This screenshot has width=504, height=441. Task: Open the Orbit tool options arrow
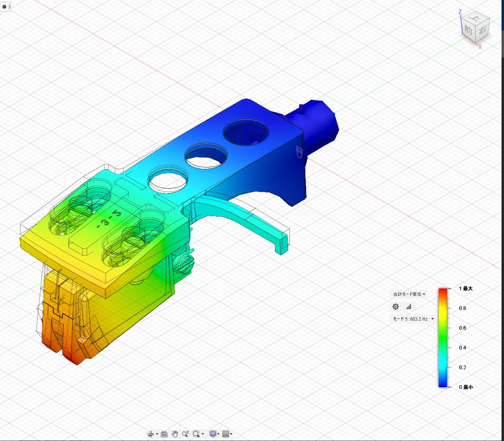pyautogui.click(x=157, y=434)
